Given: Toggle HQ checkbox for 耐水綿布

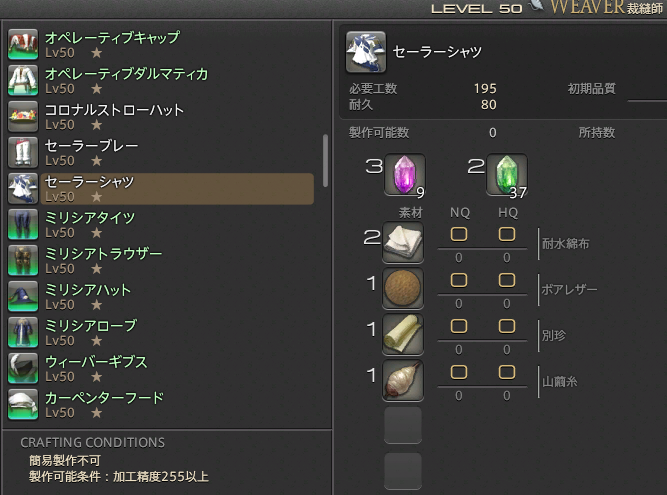Looking at the screenshot, I should (x=507, y=234).
